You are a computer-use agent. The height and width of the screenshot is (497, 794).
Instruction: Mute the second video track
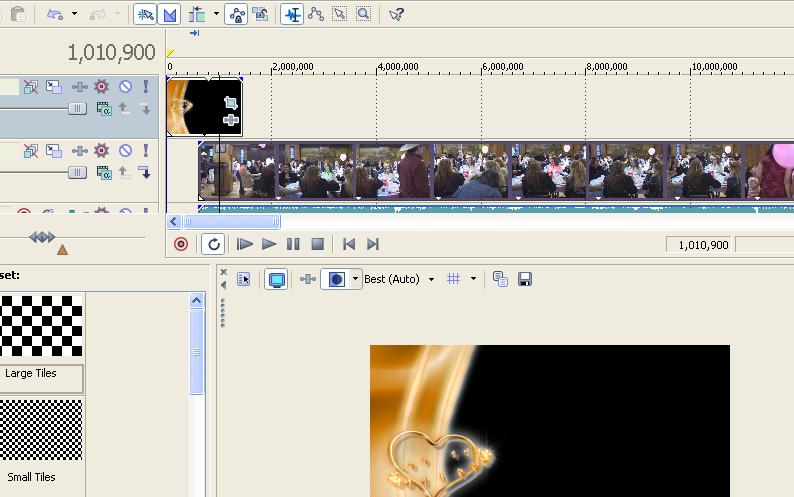point(125,151)
